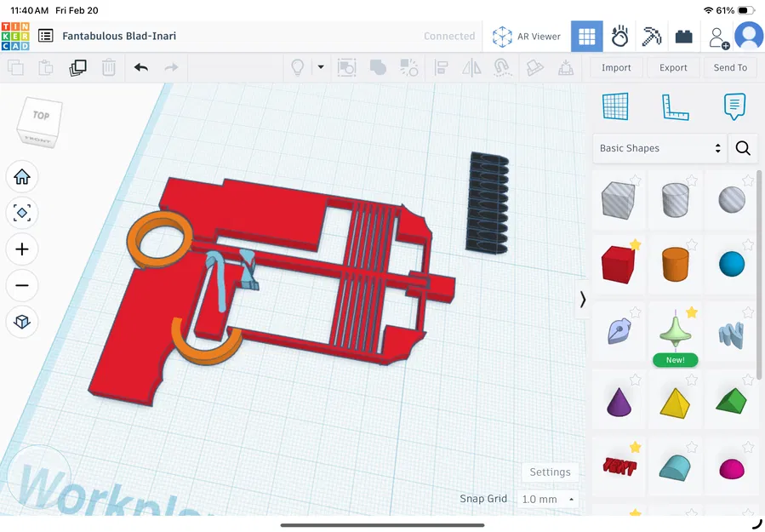The height and width of the screenshot is (532, 765).
Task: Open the AR Viewer
Action: coord(527,36)
